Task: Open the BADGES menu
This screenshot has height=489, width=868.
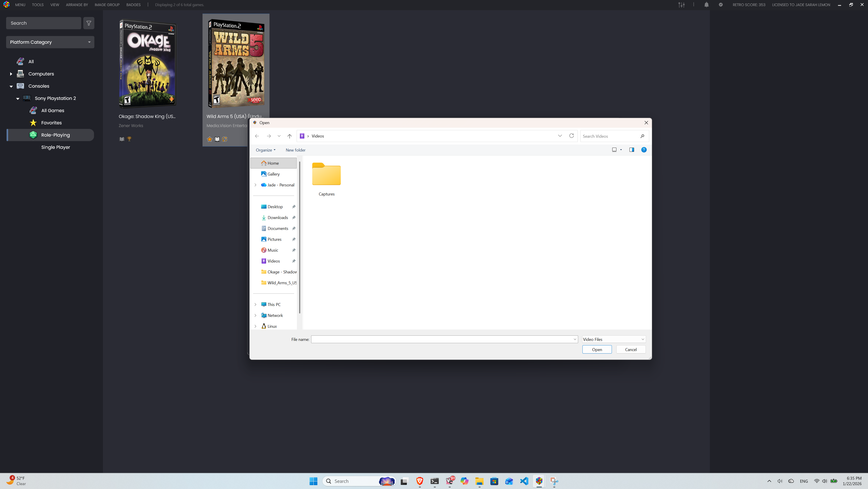Action: click(x=134, y=5)
